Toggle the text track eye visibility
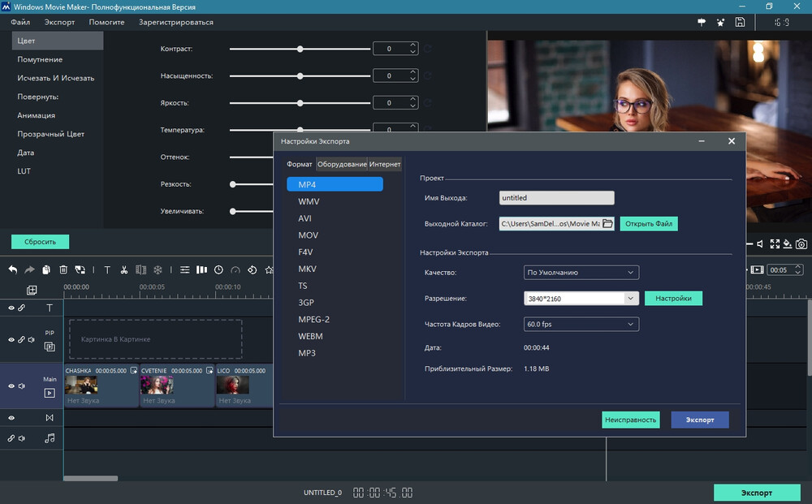The width and height of the screenshot is (812, 504). click(11, 308)
